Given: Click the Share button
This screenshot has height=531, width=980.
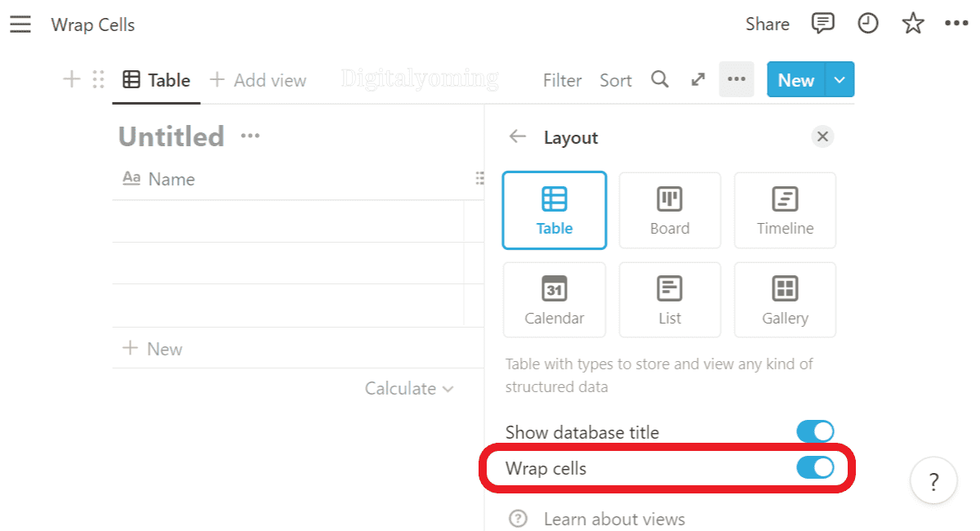Looking at the screenshot, I should pos(767,25).
